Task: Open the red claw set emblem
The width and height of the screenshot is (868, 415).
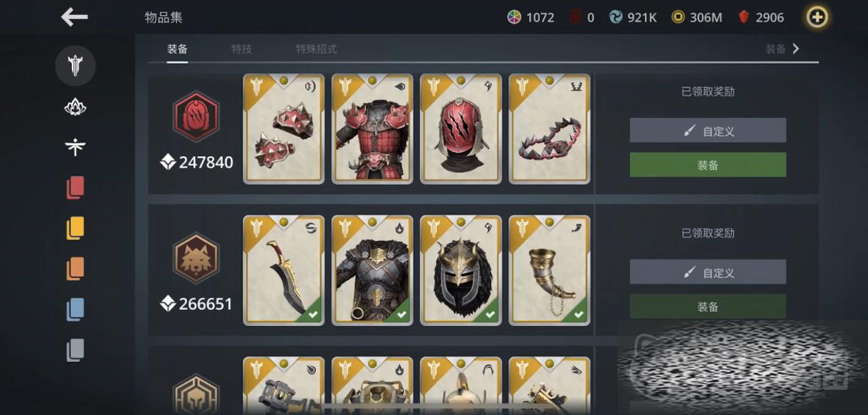Action: tap(196, 117)
